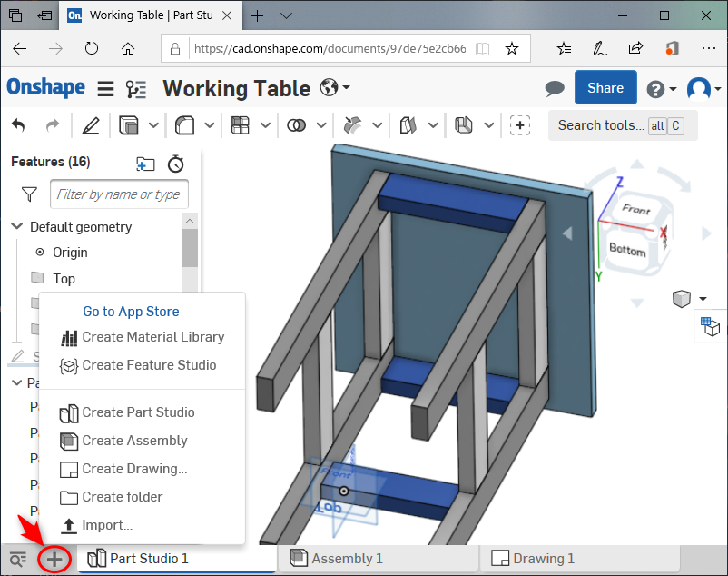Select the Plane tool icon
Image resolution: width=728 pixels, height=576 pixels.
408,125
